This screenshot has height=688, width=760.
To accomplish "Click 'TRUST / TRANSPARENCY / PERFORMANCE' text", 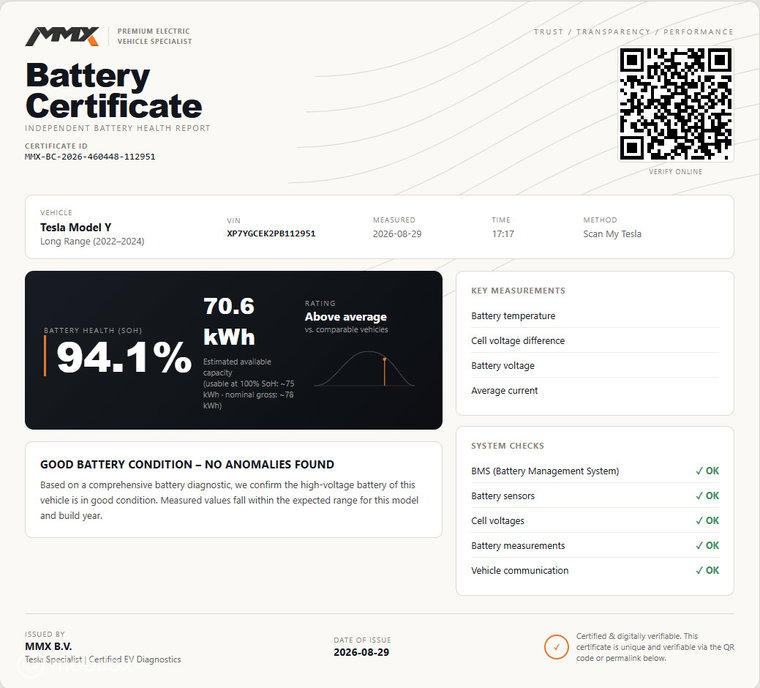I will 633,32.
